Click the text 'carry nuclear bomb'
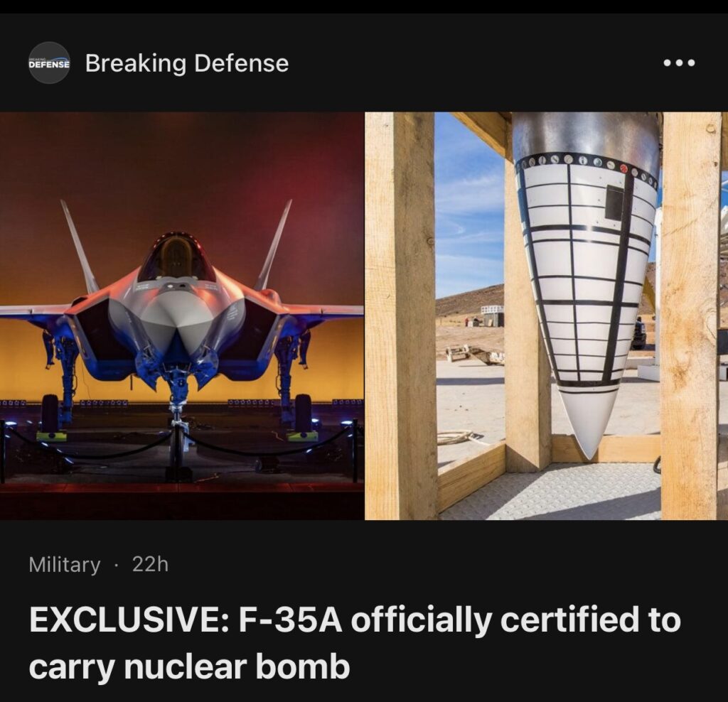728x702 pixels. (x=189, y=666)
